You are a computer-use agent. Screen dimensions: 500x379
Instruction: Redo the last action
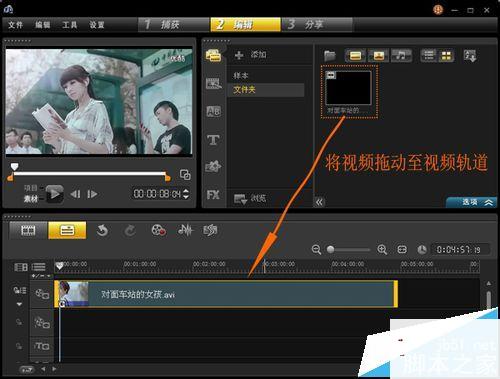coord(130,230)
